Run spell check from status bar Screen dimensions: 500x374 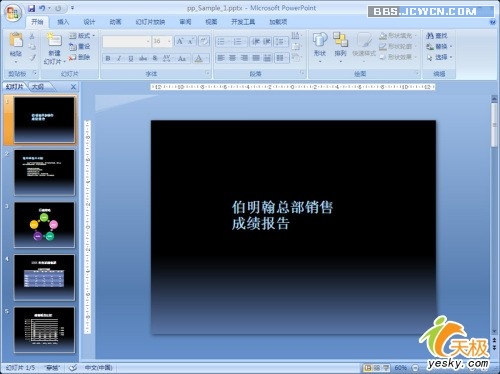pos(73,368)
